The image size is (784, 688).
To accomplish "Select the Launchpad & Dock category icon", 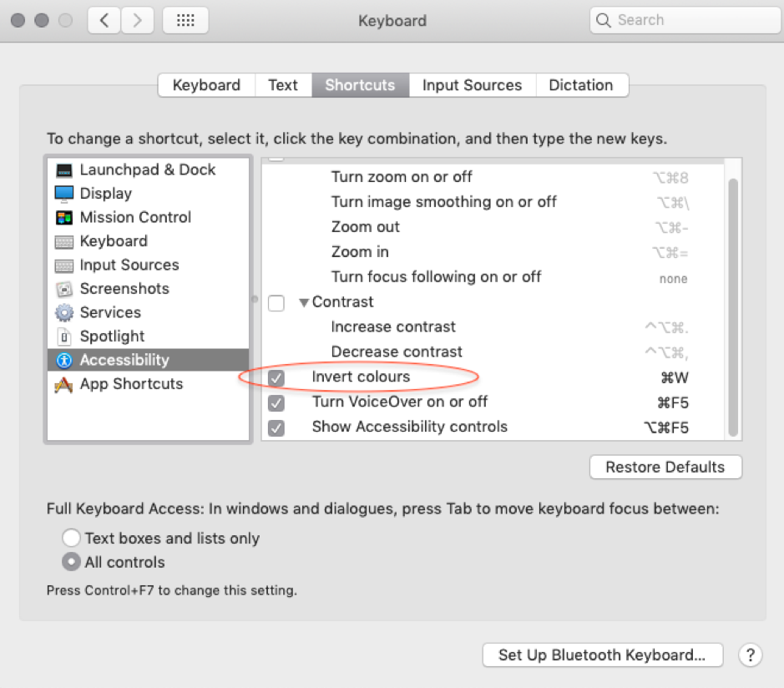I will tap(64, 170).
